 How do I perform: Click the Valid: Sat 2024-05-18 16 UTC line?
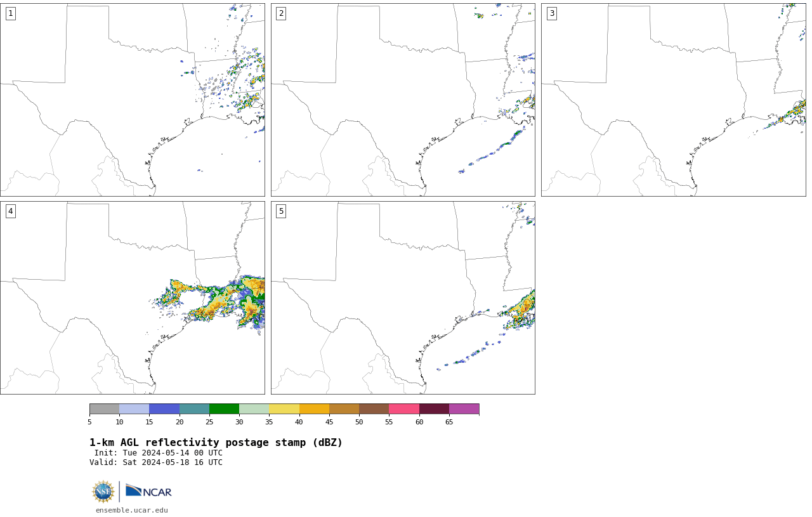tap(156, 462)
